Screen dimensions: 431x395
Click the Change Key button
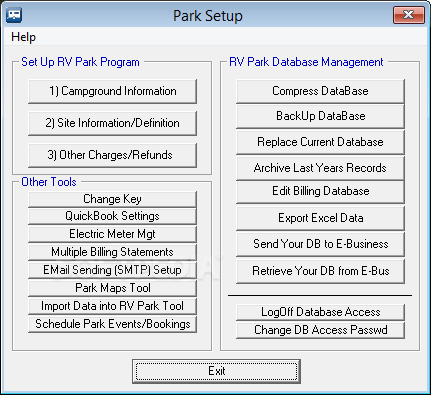tap(113, 199)
